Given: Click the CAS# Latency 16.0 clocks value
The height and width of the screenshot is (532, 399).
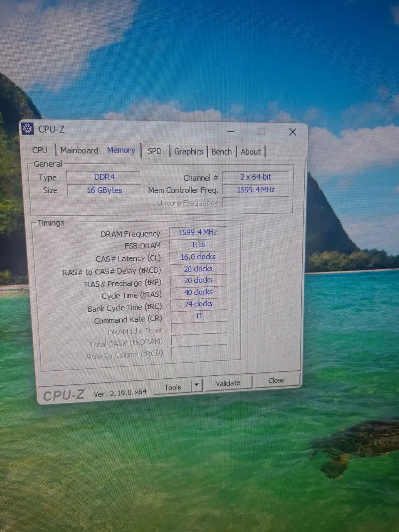Looking at the screenshot, I should [x=198, y=257].
